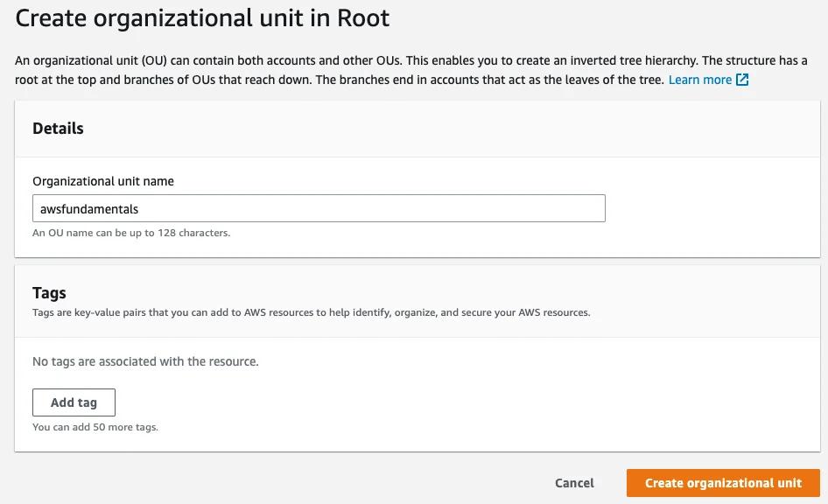This screenshot has height=504, width=828.
Task: Click the 'Organizational unit name' field label
Action: pyautogui.click(x=103, y=181)
